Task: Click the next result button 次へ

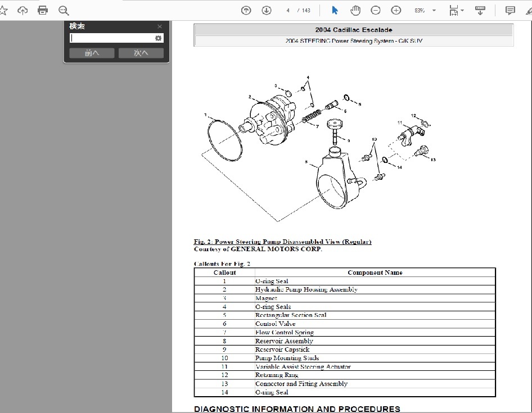Action: click(141, 53)
